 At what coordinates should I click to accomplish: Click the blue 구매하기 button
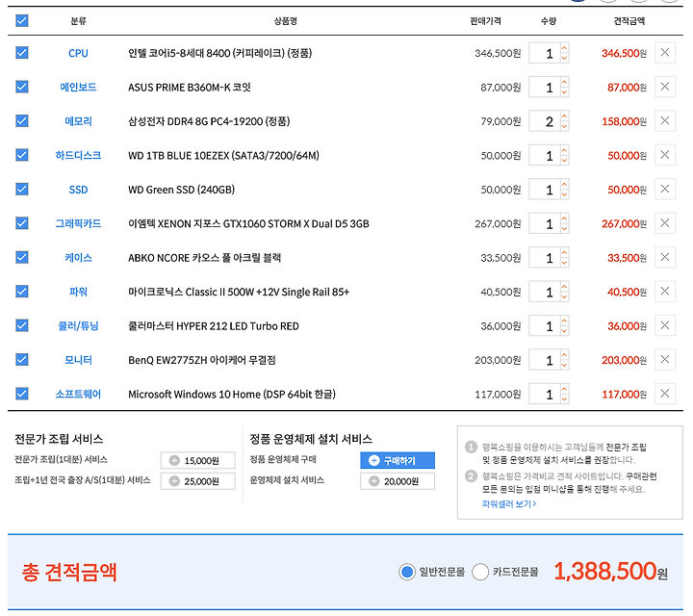pyautogui.click(x=398, y=460)
